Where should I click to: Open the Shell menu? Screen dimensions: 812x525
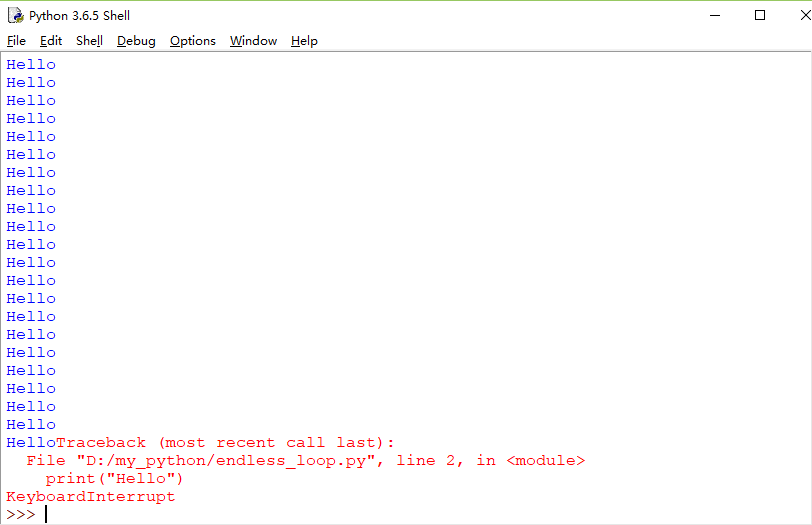[x=89, y=41]
